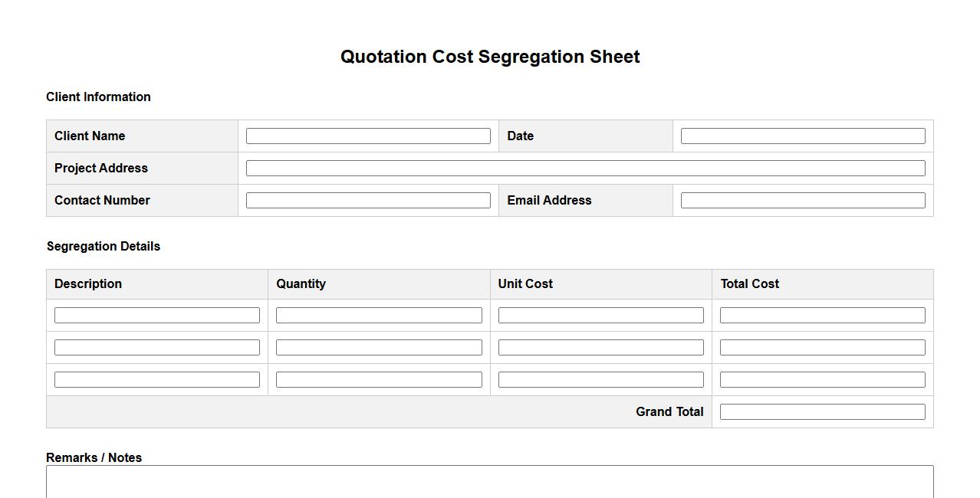Select second row Quantity input

[379, 348]
